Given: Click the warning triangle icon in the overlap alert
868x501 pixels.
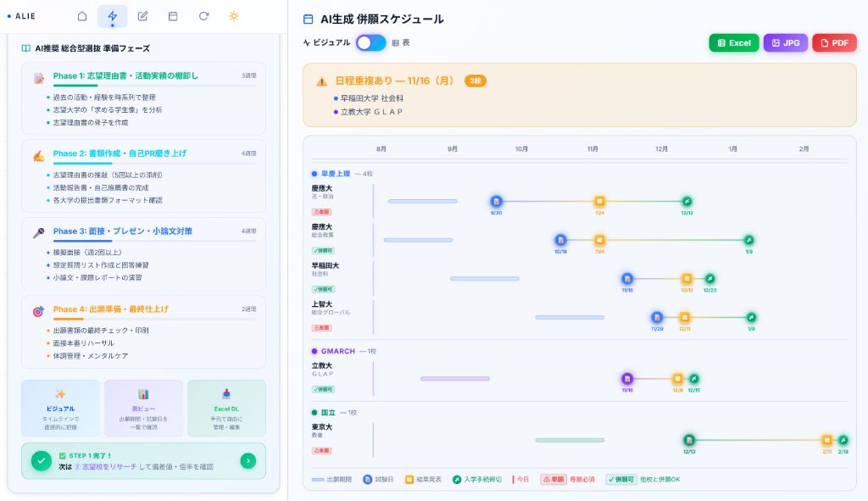Looking at the screenshot, I should pos(321,81).
